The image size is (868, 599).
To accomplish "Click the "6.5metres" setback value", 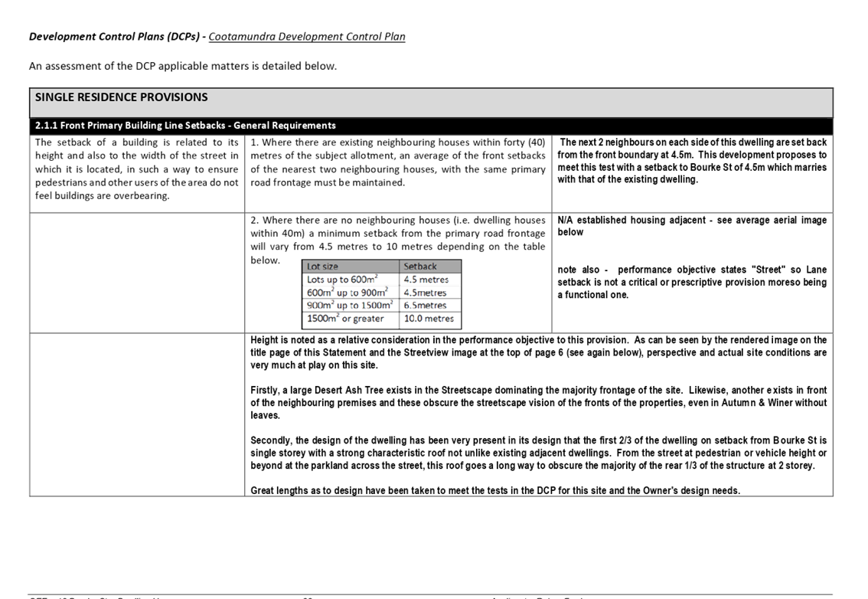I will [425, 306].
